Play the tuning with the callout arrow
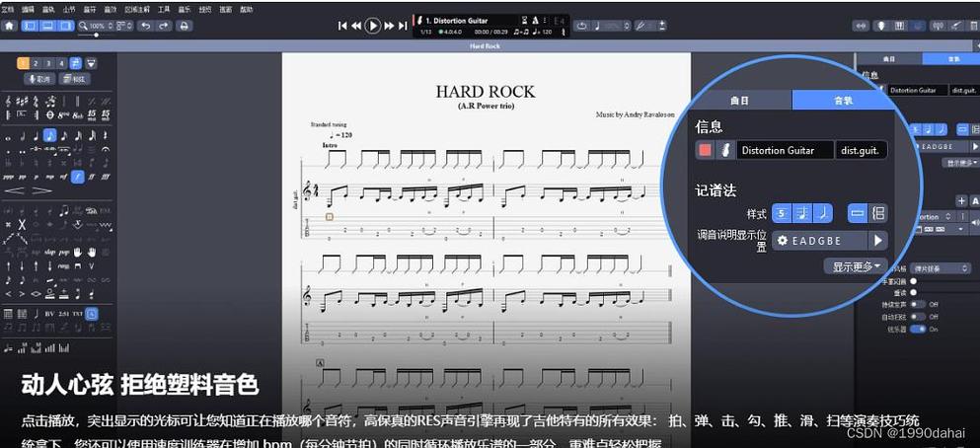Viewport: 980px width, 448px height. 877,241
